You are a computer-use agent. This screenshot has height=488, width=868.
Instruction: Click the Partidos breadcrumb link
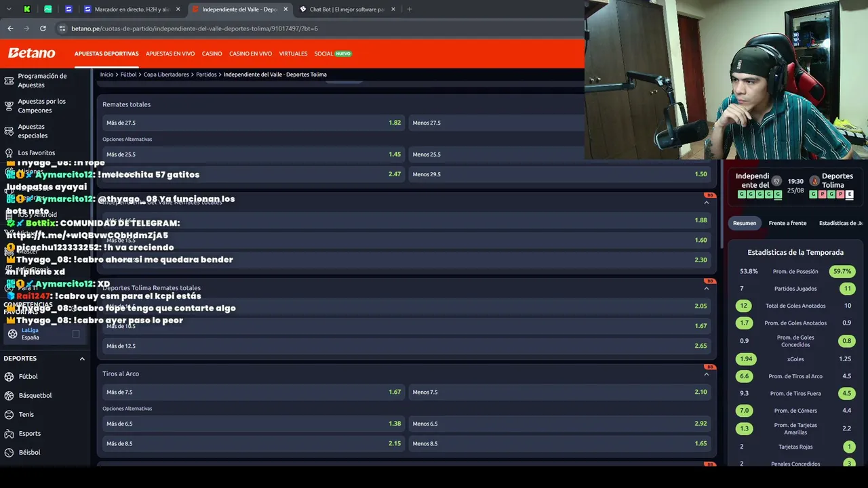point(206,75)
